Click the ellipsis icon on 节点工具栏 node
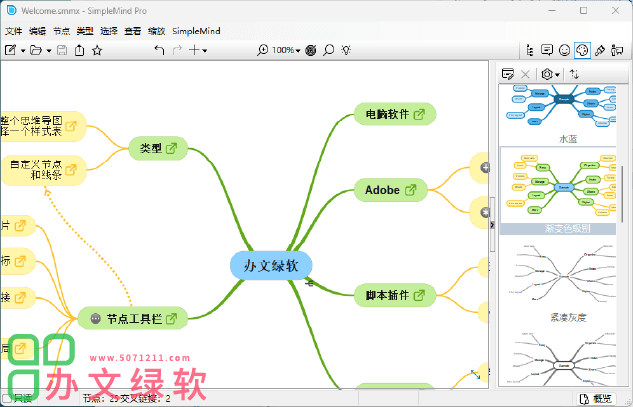This screenshot has width=633, height=407. click(x=95, y=319)
